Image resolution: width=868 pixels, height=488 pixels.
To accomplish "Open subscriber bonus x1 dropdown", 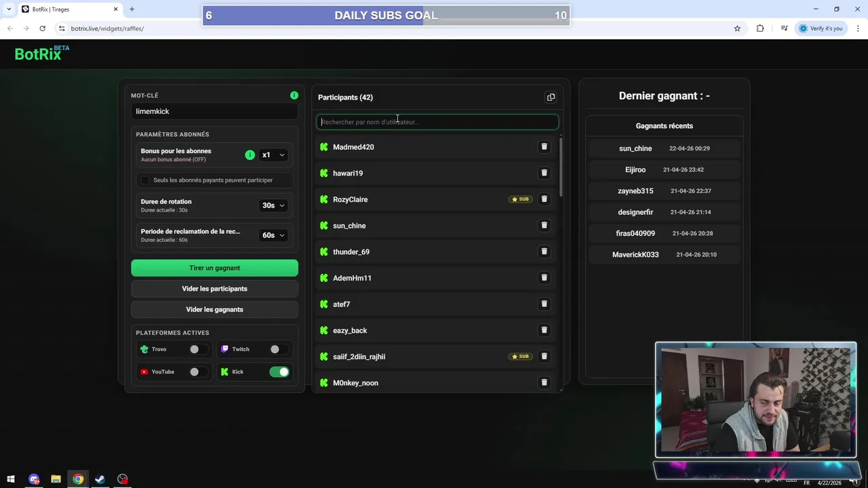I will [273, 155].
